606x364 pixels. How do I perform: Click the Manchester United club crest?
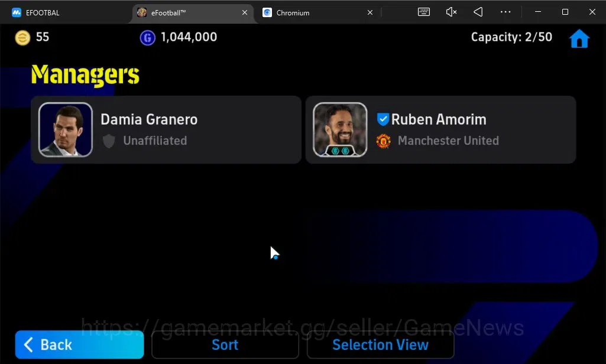point(383,141)
